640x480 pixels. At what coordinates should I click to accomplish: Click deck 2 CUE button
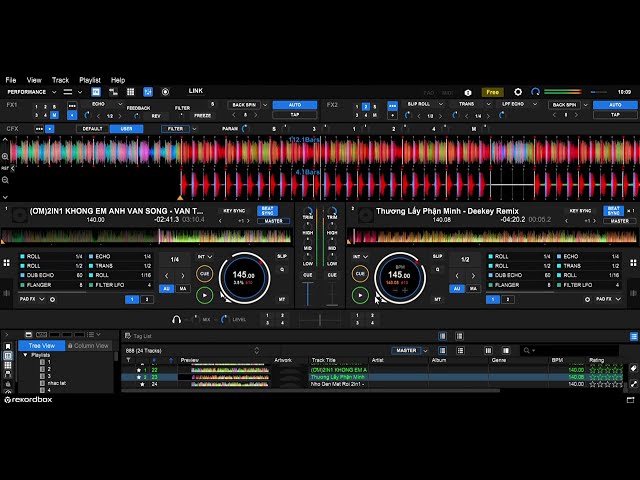(360, 273)
